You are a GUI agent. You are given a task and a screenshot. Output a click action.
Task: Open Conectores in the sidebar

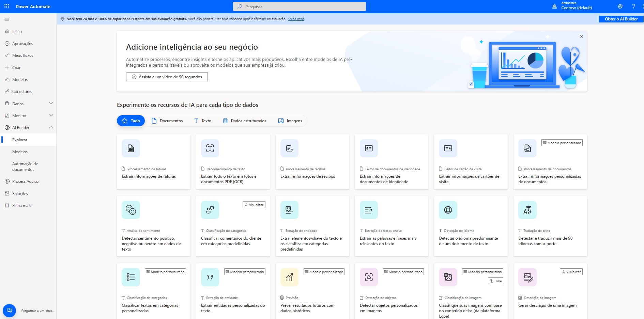28,92
